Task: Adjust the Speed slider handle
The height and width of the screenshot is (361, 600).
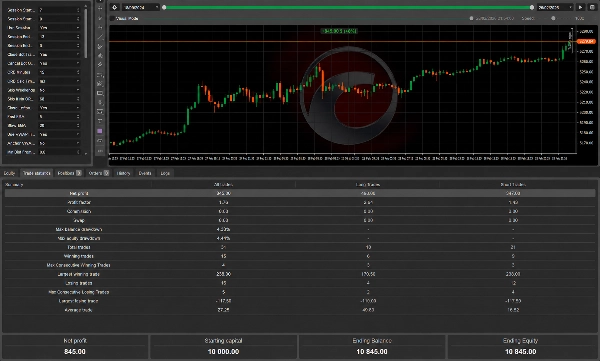Action: click(x=553, y=18)
